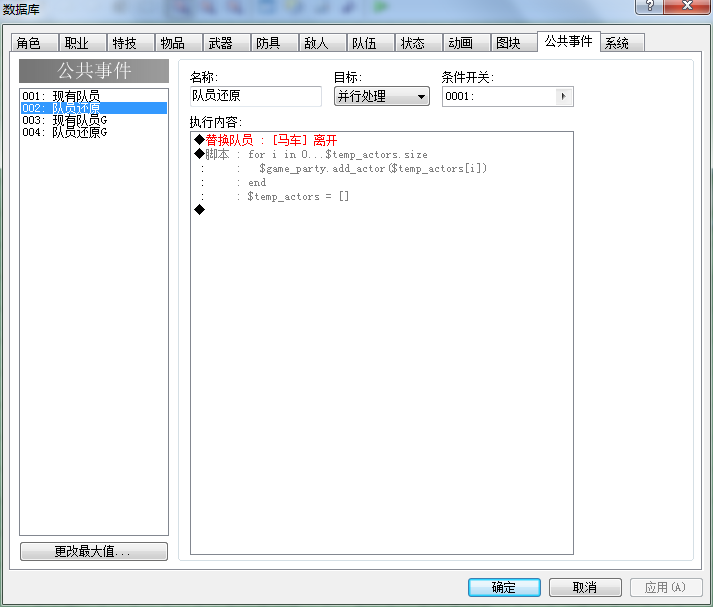Click the empty diamond command line
Image resolution: width=713 pixels, height=607 pixels.
click(382, 210)
